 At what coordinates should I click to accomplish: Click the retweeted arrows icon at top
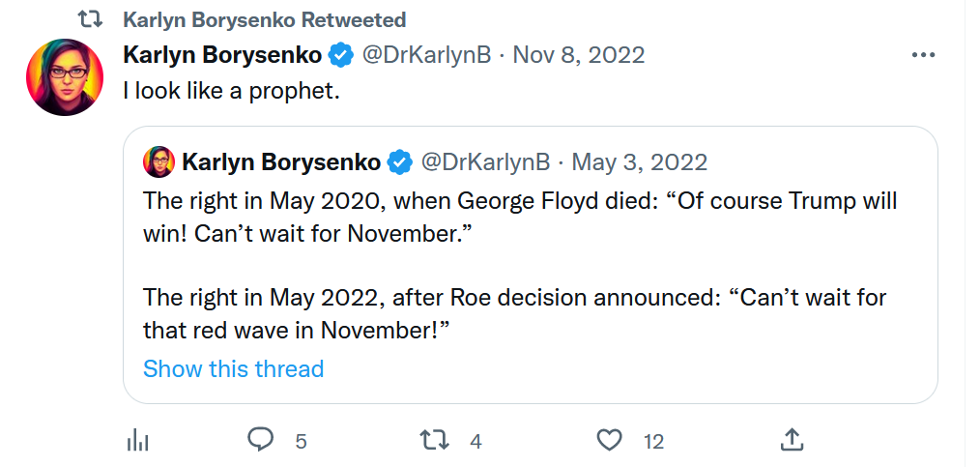coord(90,19)
